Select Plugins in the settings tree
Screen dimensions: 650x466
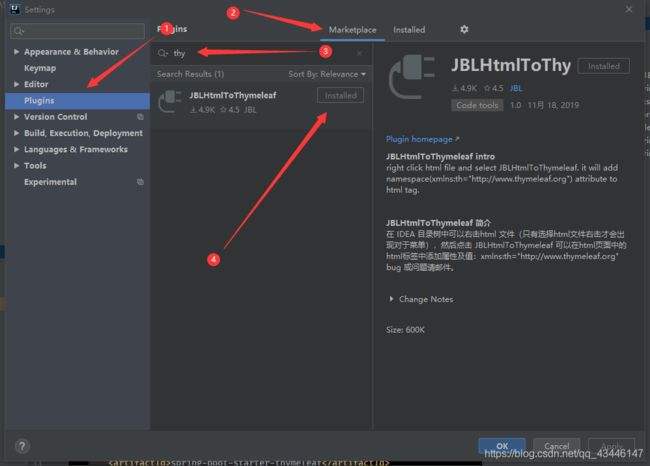point(78,101)
